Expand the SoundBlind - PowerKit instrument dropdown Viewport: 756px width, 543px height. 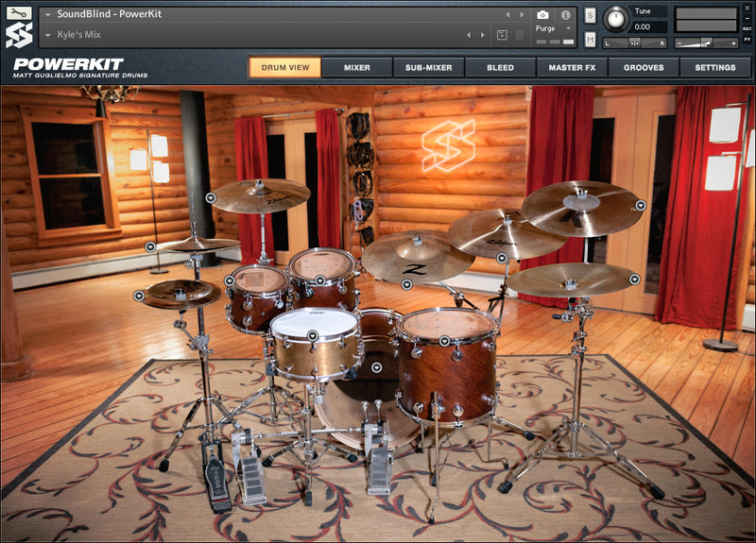coord(48,14)
